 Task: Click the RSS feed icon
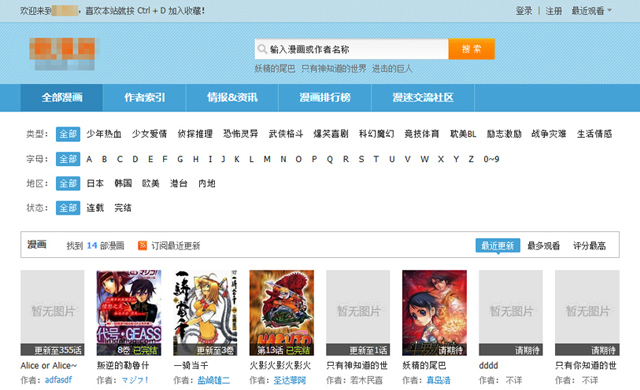142,245
